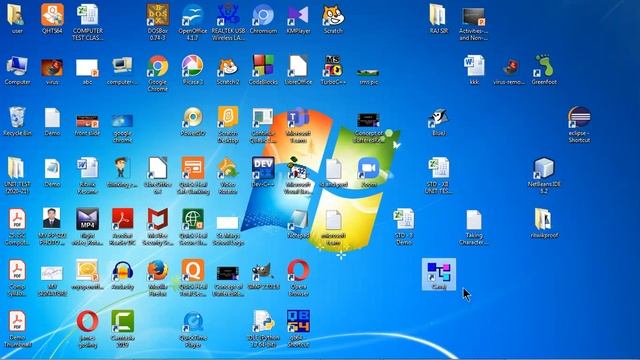The height and width of the screenshot is (360, 640).
Task: Select the Chromium browser shortcut
Action: tap(263, 16)
